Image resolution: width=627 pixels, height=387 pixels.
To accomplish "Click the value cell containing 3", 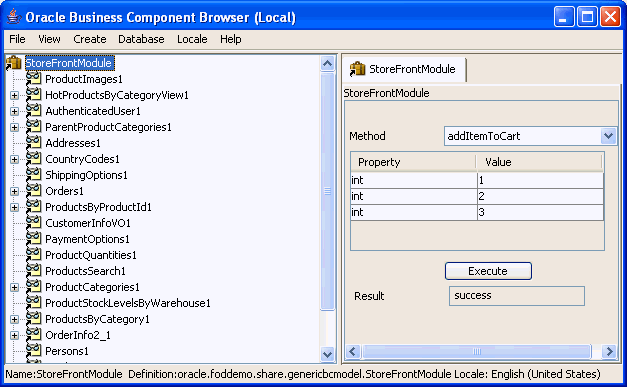I will pyautogui.click(x=540, y=212).
